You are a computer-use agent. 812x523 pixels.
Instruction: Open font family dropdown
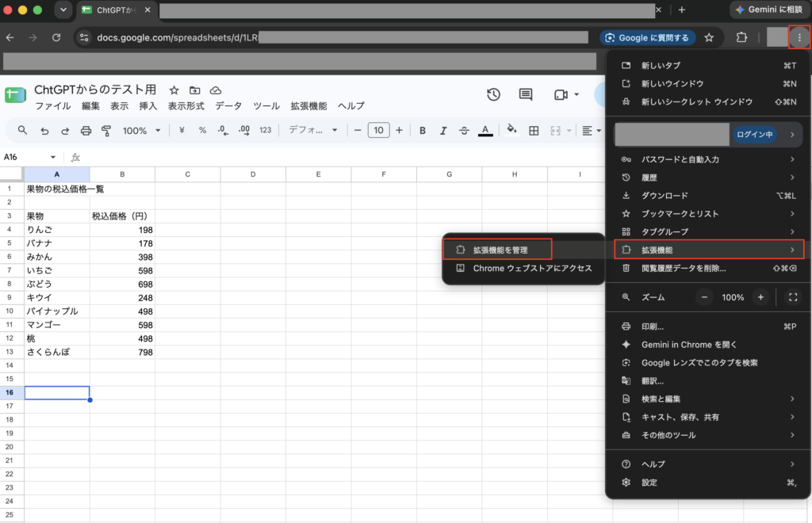coord(312,131)
